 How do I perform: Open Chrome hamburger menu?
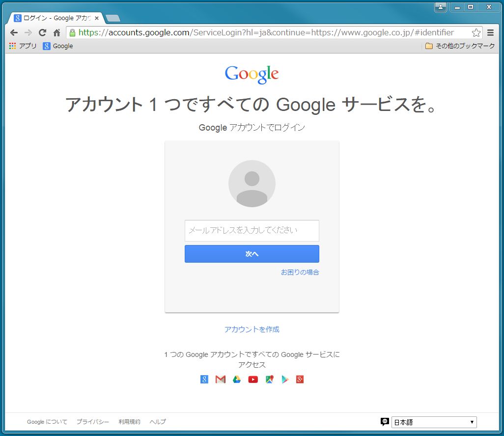point(491,32)
